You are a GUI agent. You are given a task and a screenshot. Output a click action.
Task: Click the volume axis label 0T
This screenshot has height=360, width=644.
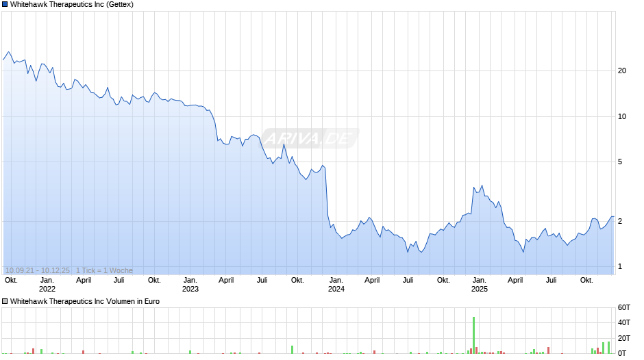coord(622,353)
